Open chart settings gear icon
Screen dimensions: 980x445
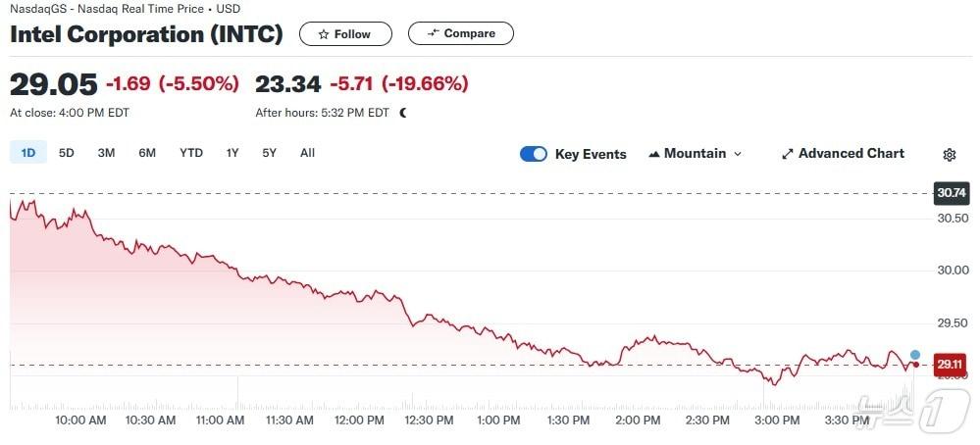[x=949, y=154]
